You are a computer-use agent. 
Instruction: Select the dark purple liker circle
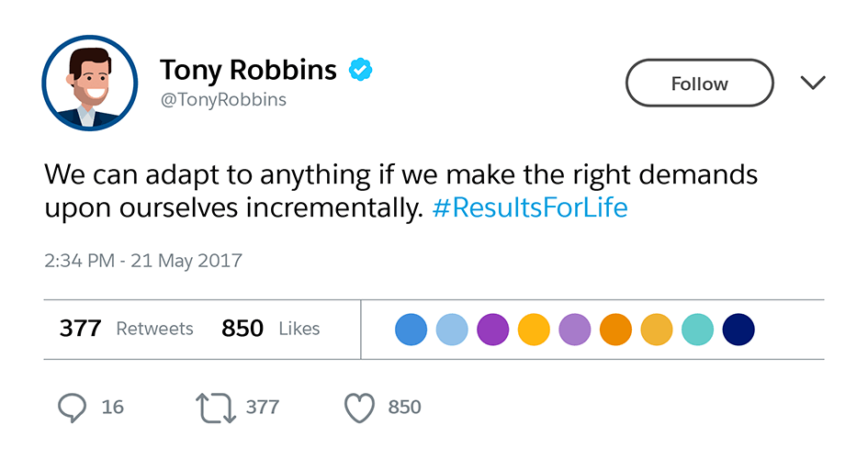[x=493, y=329]
